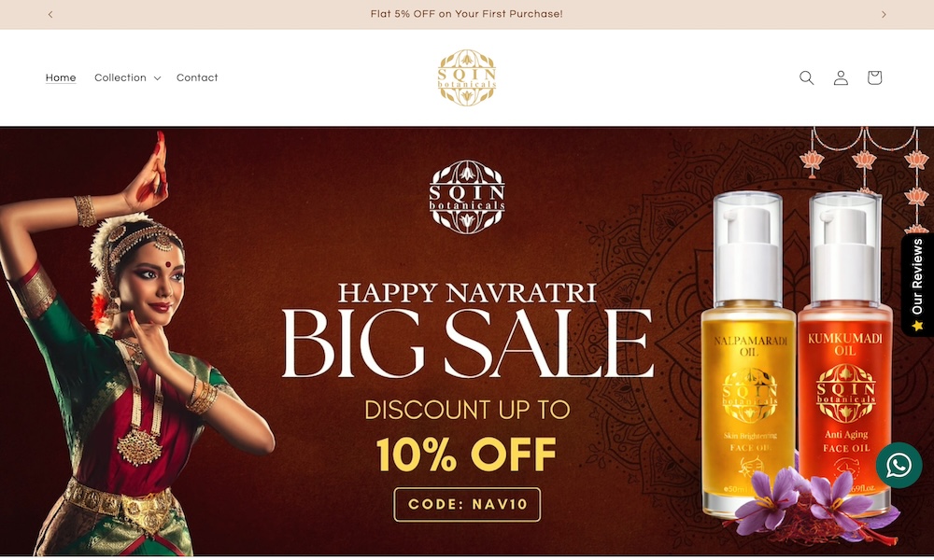
Task: Open the Contact page link
Action: click(x=197, y=78)
